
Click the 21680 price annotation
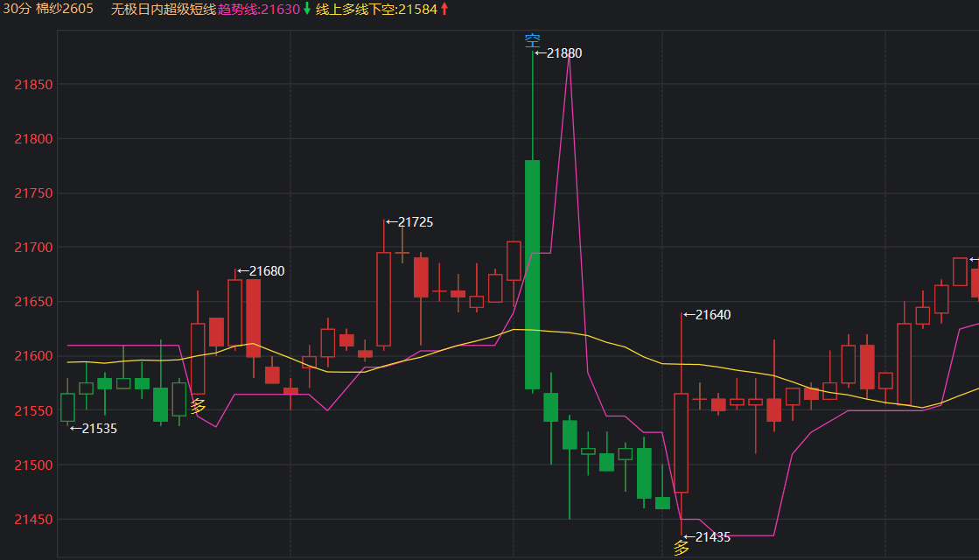(261, 271)
